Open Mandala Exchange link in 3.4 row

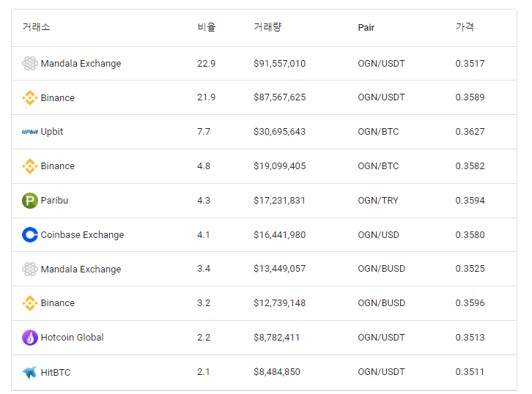[x=81, y=270]
